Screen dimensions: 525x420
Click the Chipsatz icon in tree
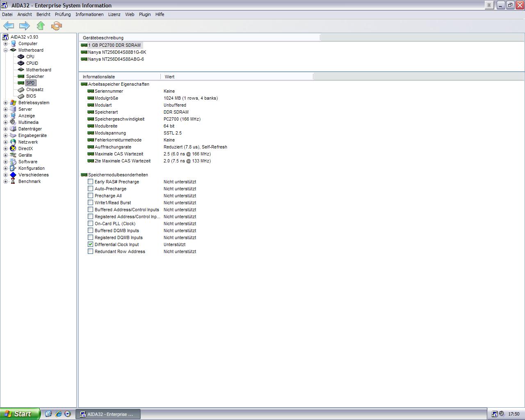click(21, 89)
